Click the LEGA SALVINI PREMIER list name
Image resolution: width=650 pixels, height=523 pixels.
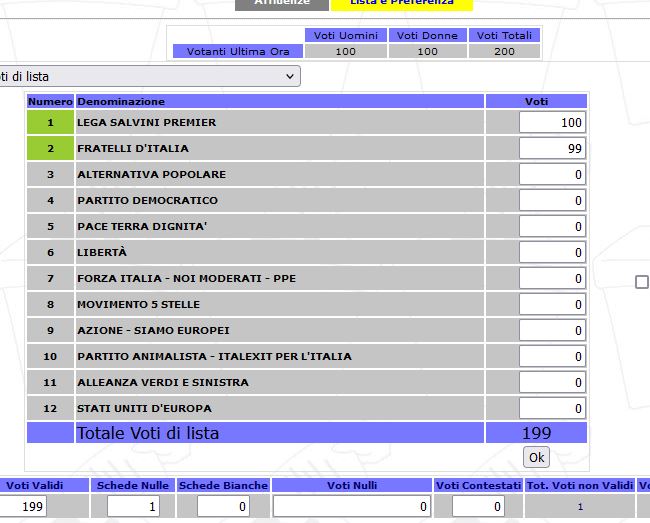coord(146,122)
